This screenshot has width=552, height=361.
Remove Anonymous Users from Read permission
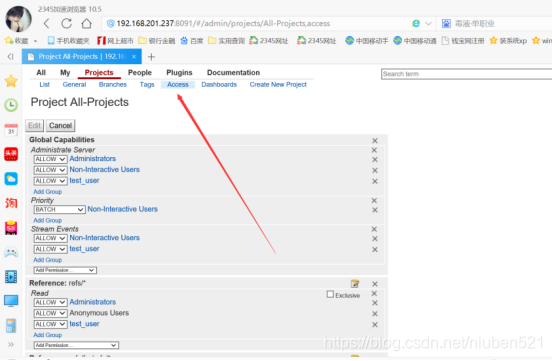click(x=375, y=313)
